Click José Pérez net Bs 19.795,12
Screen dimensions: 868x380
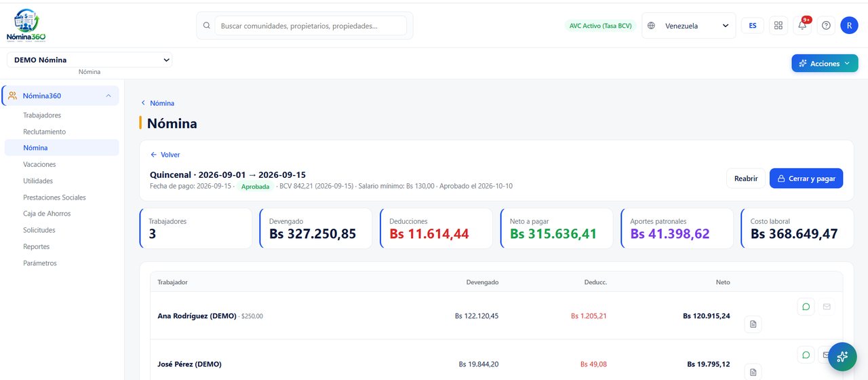(709, 364)
